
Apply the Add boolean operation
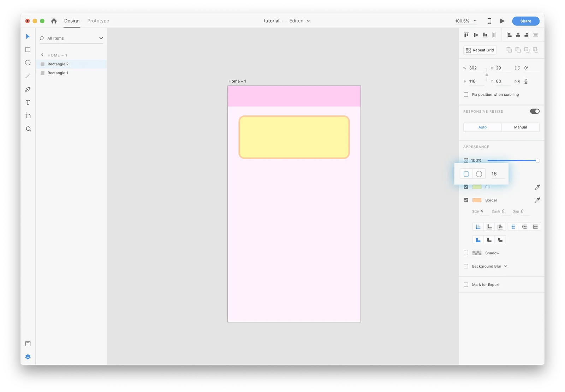pos(509,50)
